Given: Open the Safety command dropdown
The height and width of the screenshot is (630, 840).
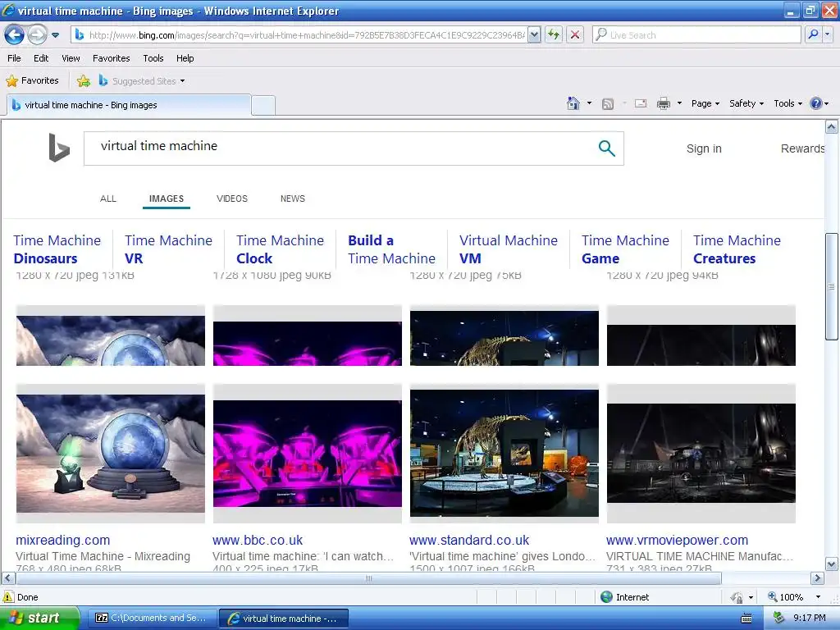Looking at the screenshot, I should pyautogui.click(x=746, y=103).
